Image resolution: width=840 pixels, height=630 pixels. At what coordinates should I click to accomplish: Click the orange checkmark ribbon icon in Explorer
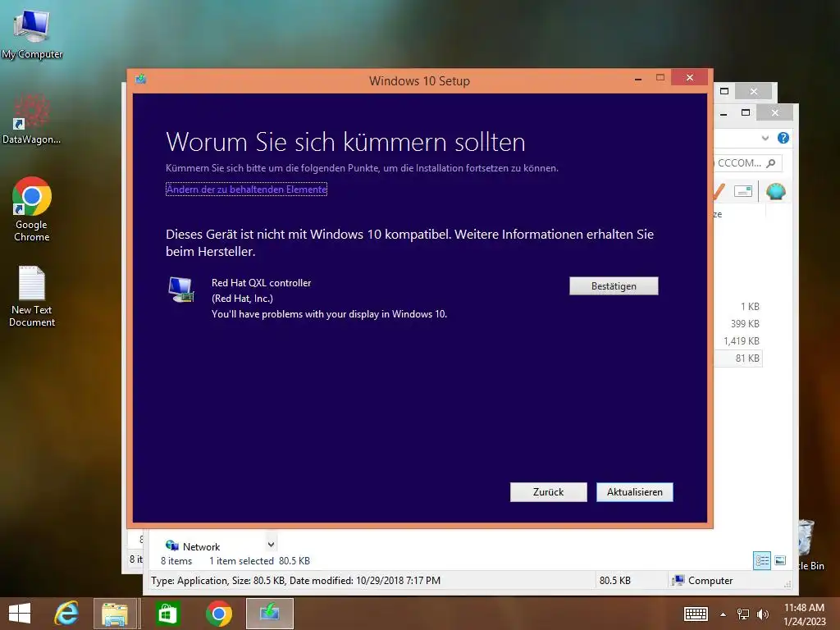(x=719, y=191)
